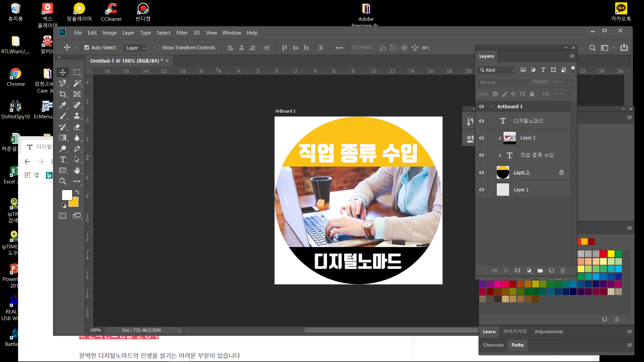Open the Move tool preset picker arrow
This screenshot has width=644, height=362.
pyautogui.click(x=76, y=48)
